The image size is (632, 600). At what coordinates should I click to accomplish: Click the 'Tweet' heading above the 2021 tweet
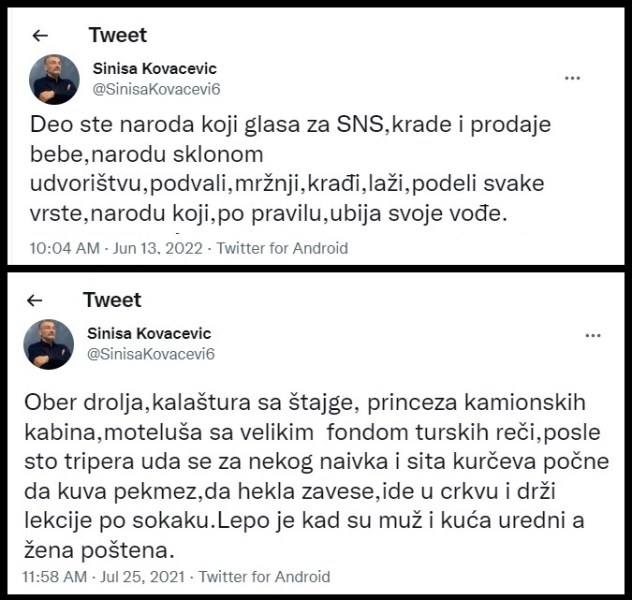112,300
